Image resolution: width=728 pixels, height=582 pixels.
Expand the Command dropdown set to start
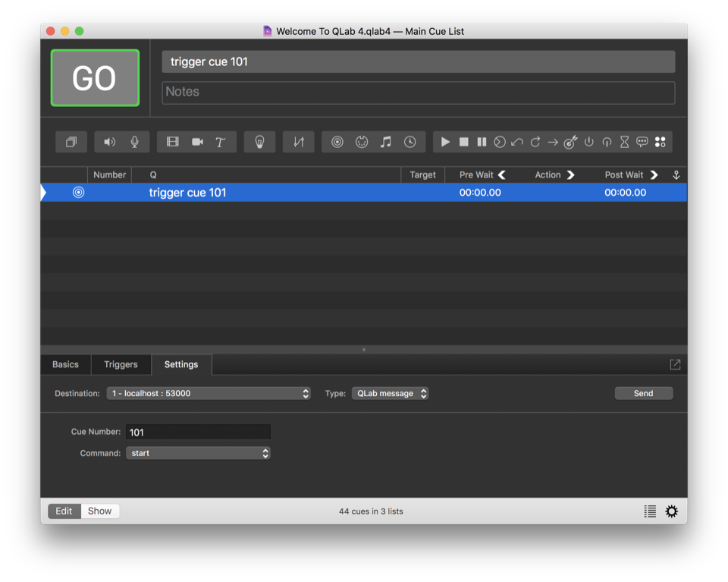pos(198,453)
